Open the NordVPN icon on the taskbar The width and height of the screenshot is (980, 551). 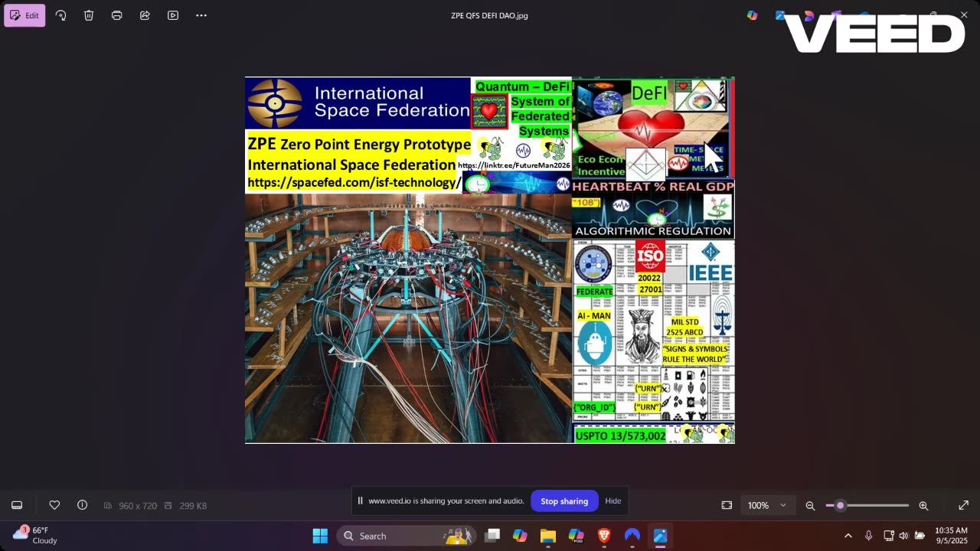pos(632,536)
